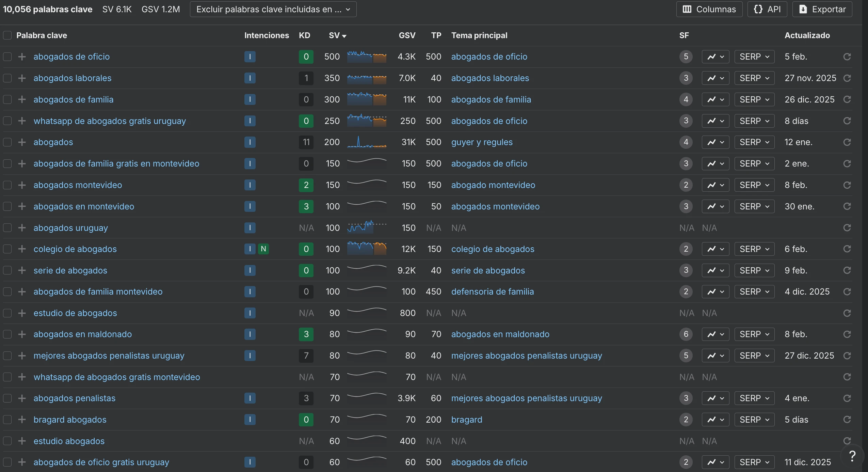
Task: Open SF count 5 for 'abogados de oficio'
Action: [x=686, y=57]
